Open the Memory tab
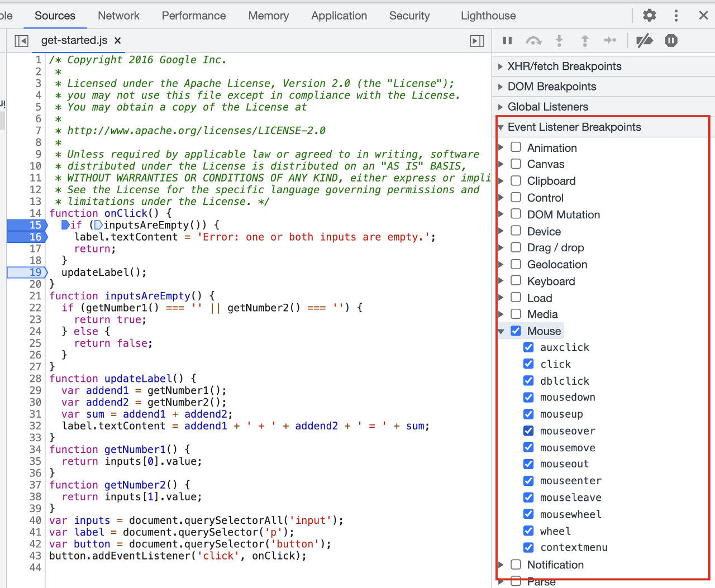 (269, 16)
